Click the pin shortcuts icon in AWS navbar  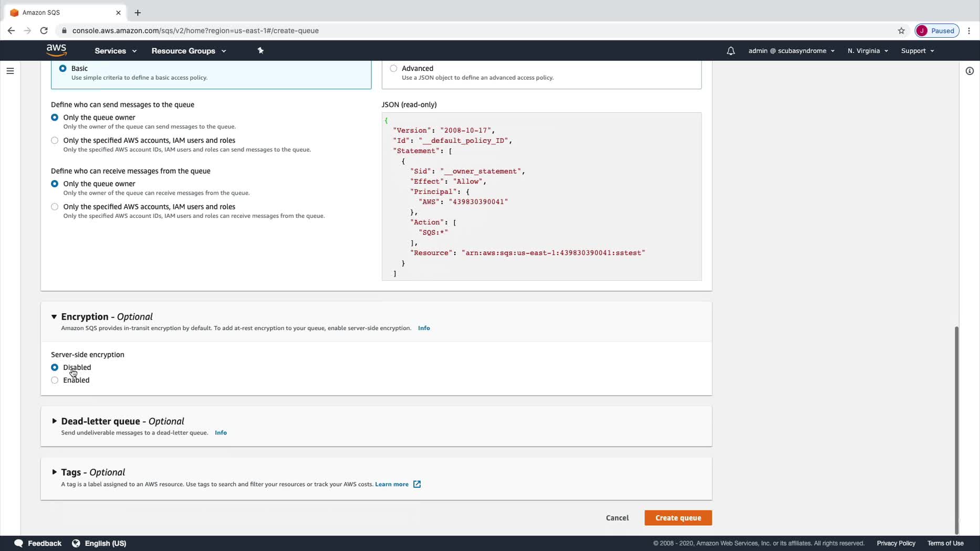tap(260, 50)
